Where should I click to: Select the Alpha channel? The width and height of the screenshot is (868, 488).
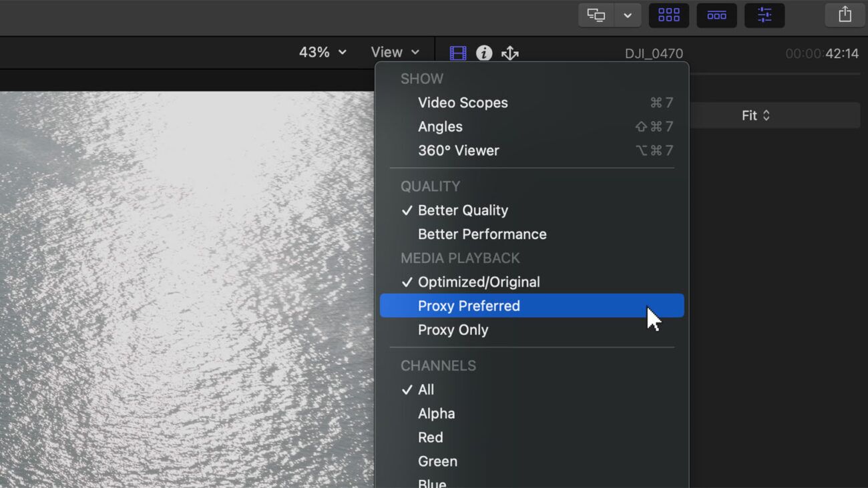click(436, 413)
